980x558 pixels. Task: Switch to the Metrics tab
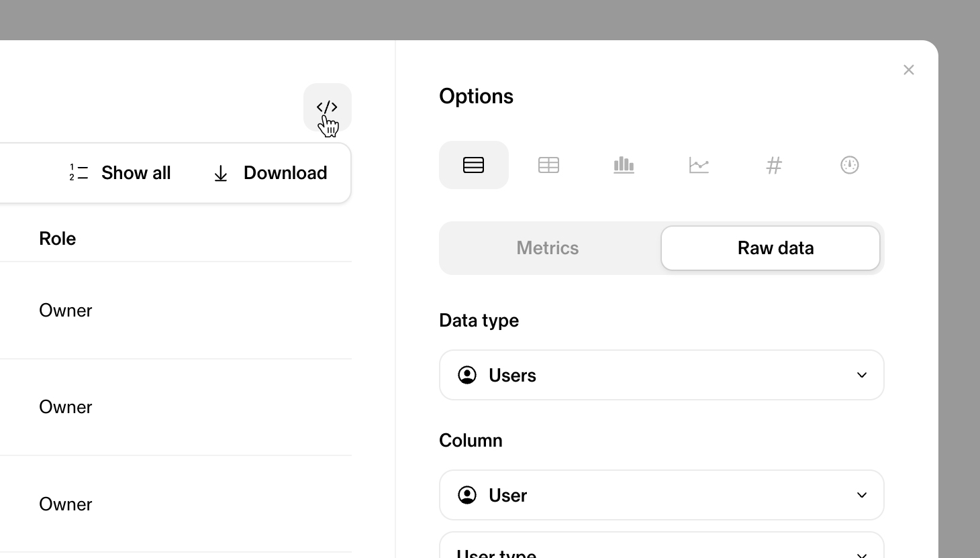[548, 248]
